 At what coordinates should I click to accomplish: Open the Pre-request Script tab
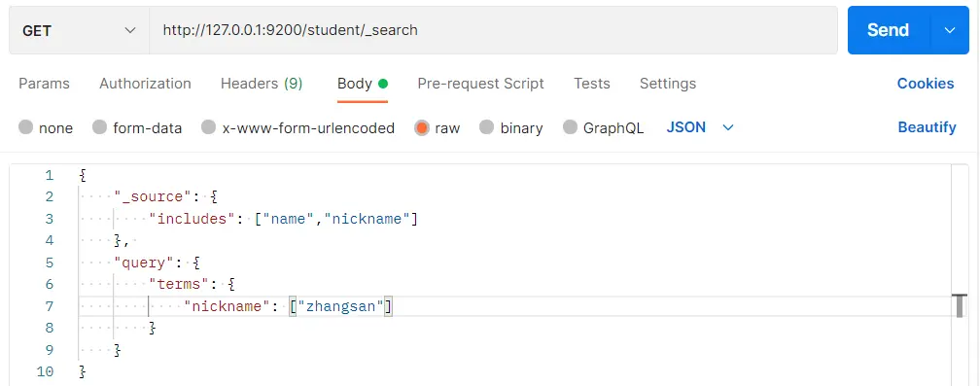pos(480,84)
